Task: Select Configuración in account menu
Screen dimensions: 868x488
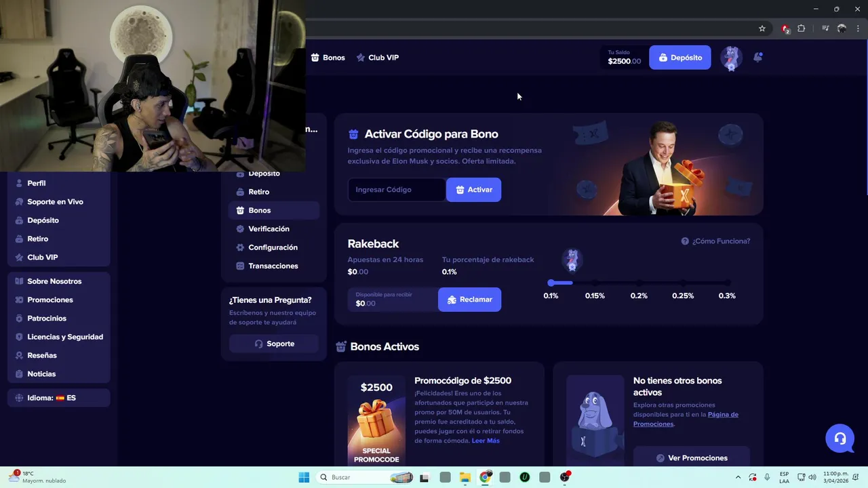Action: pos(274,247)
